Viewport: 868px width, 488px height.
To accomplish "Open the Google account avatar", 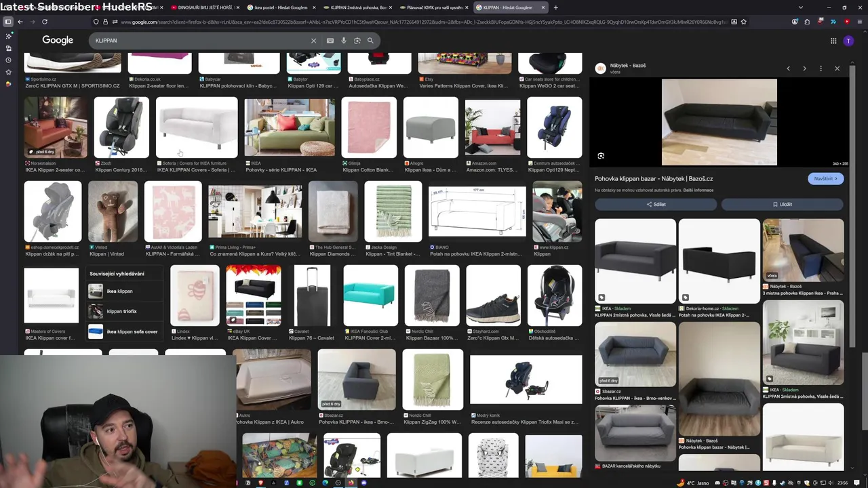I will point(848,41).
